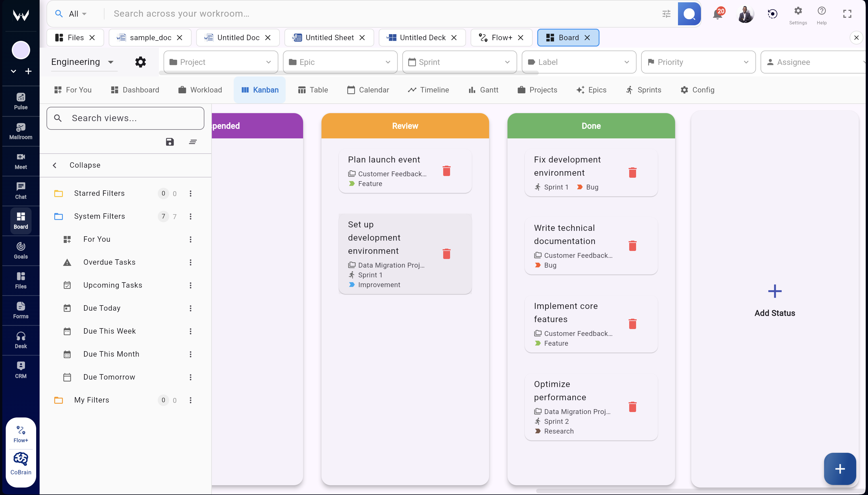This screenshot has height=495, width=868.
Task: Click the Search views input field
Action: [x=125, y=118]
